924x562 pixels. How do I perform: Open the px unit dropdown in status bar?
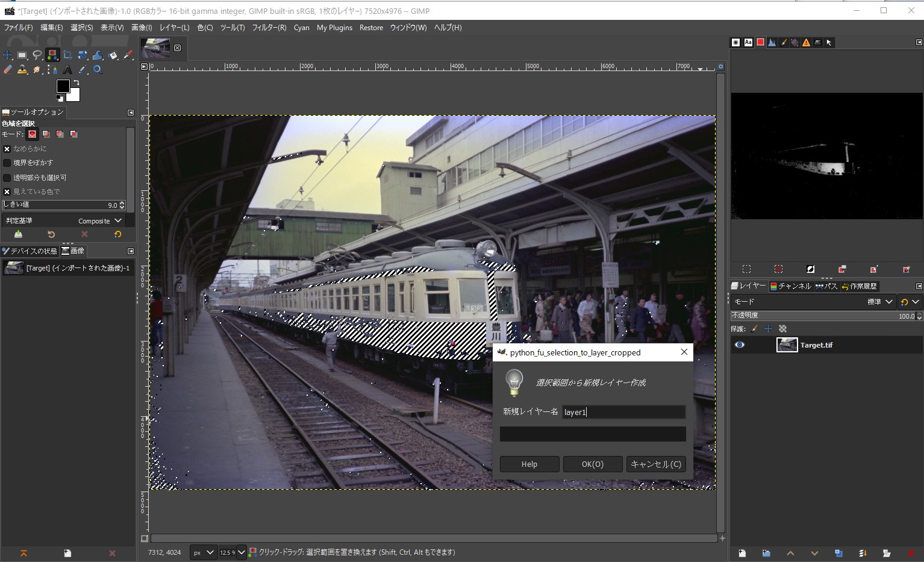(203, 552)
